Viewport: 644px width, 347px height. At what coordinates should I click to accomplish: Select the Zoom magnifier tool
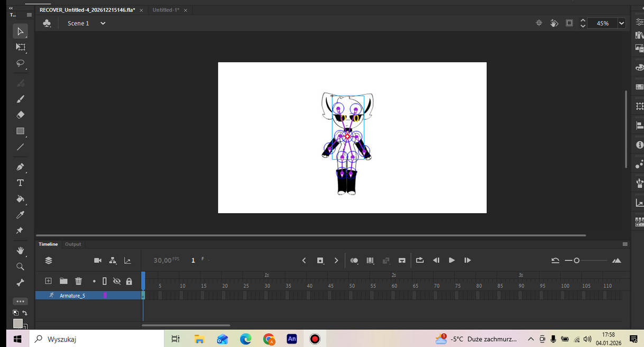pyautogui.click(x=20, y=266)
